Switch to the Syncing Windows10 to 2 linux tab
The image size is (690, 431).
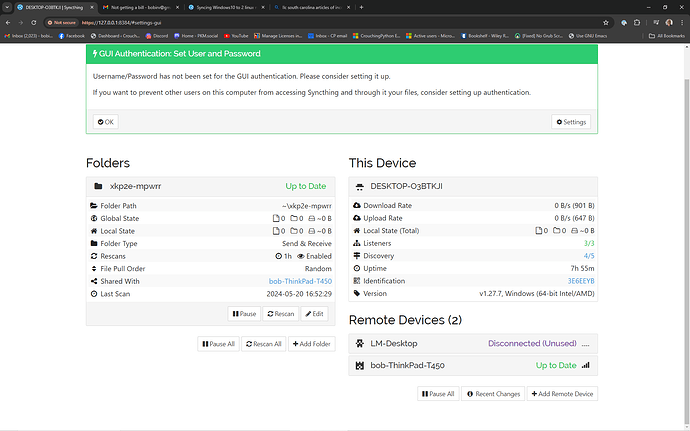click(227, 7)
